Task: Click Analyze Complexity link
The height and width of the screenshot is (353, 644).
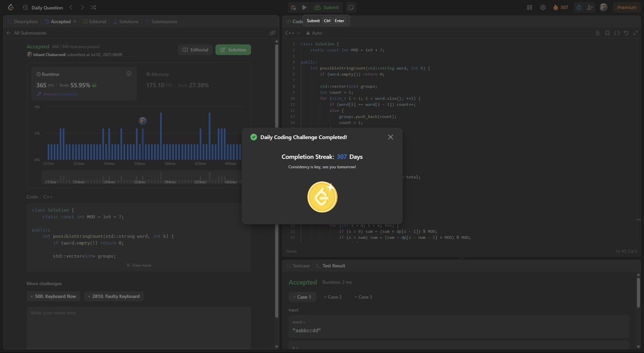Action: pos(57,94)
